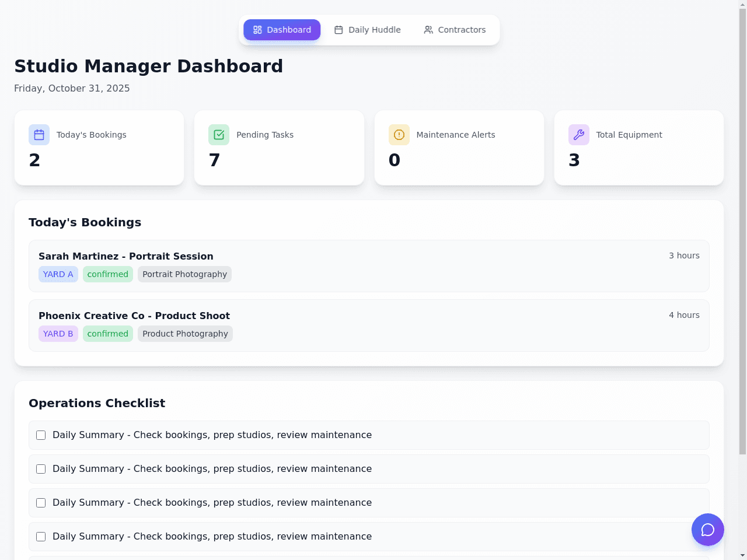Check the first Daily Summary checklist item
Screen dimensions: 747x560
pos(41,435)
